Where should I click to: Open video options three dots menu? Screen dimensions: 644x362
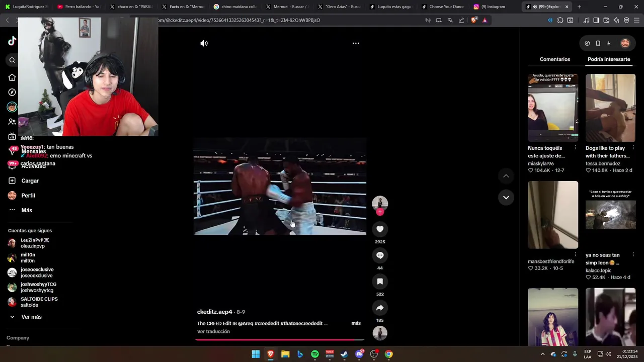pos(356,43)
